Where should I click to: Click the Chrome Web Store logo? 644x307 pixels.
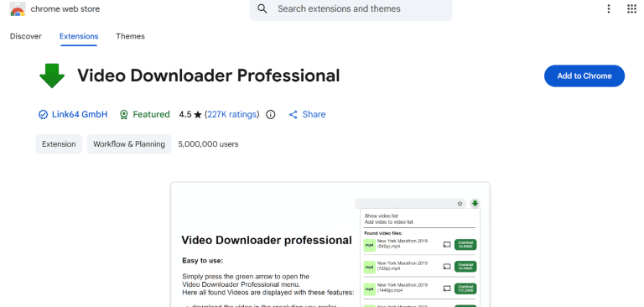coord(18,8)
